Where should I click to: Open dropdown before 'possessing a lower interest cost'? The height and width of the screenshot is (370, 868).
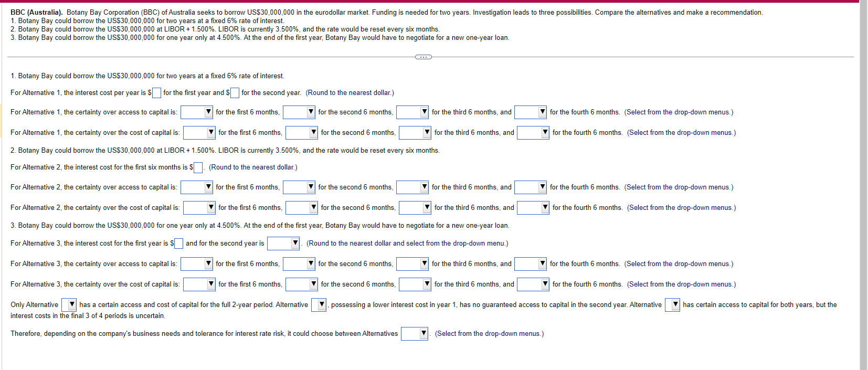point(319,305)
